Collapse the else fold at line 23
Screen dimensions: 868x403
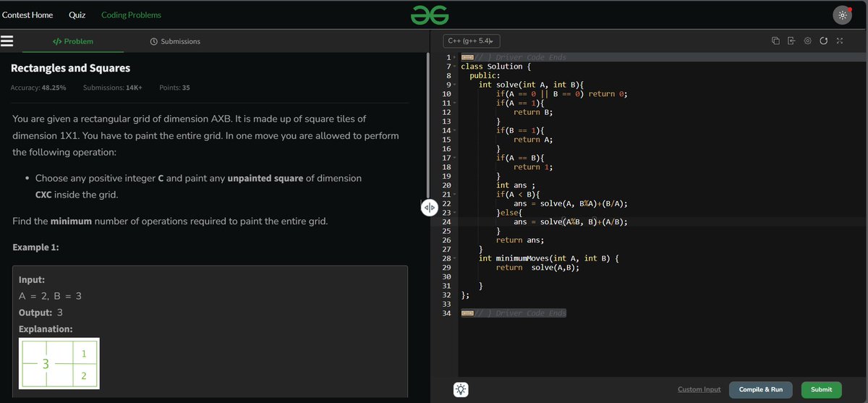coord(454,213)
